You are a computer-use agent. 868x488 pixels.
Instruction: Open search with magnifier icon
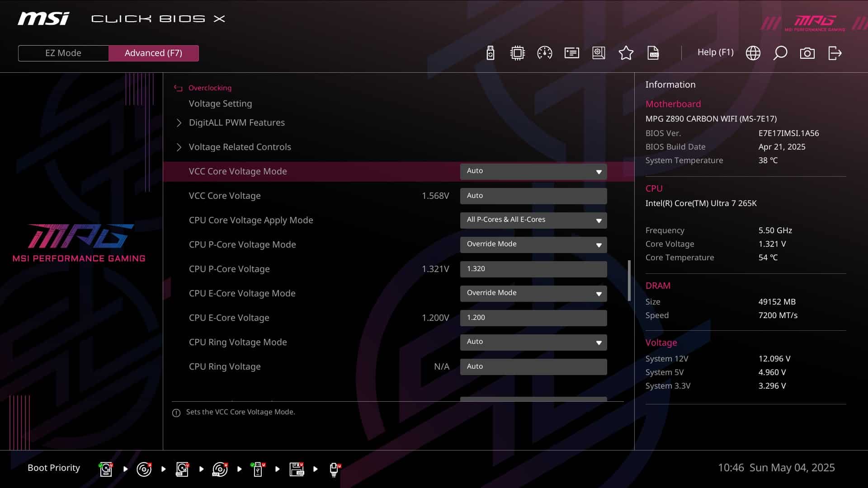click(780, 53)
